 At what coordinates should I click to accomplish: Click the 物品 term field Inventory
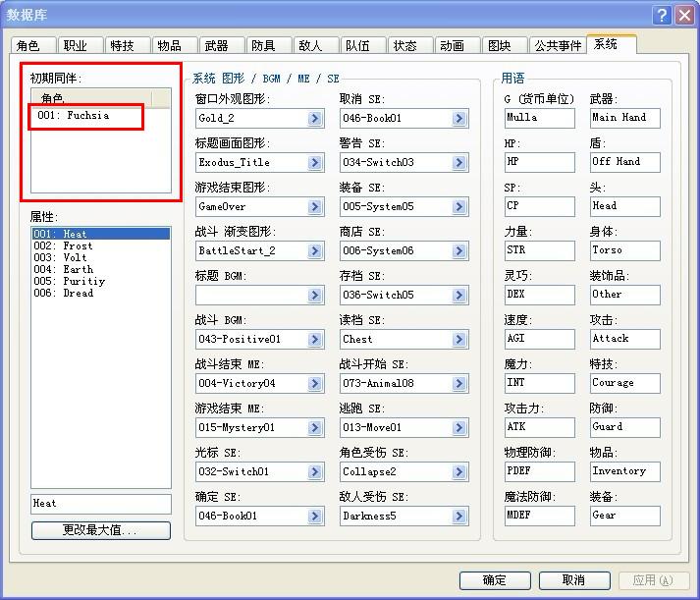625,472
